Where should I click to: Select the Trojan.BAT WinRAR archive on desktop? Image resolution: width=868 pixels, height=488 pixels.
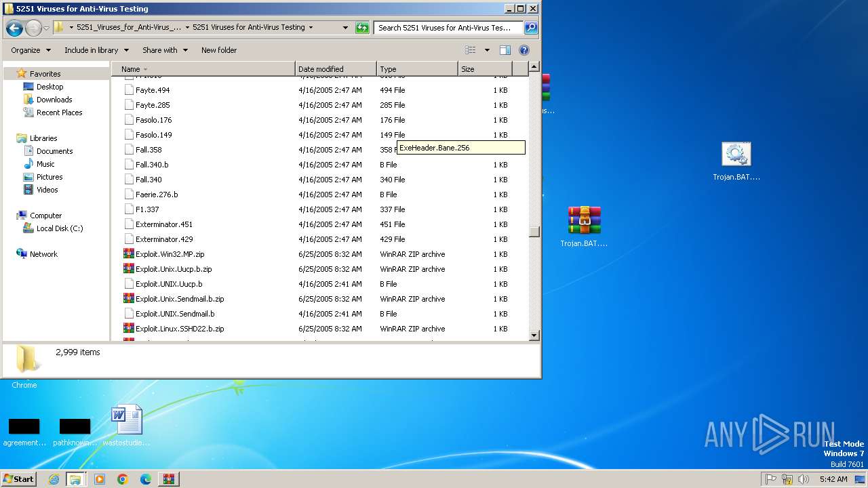585,220
